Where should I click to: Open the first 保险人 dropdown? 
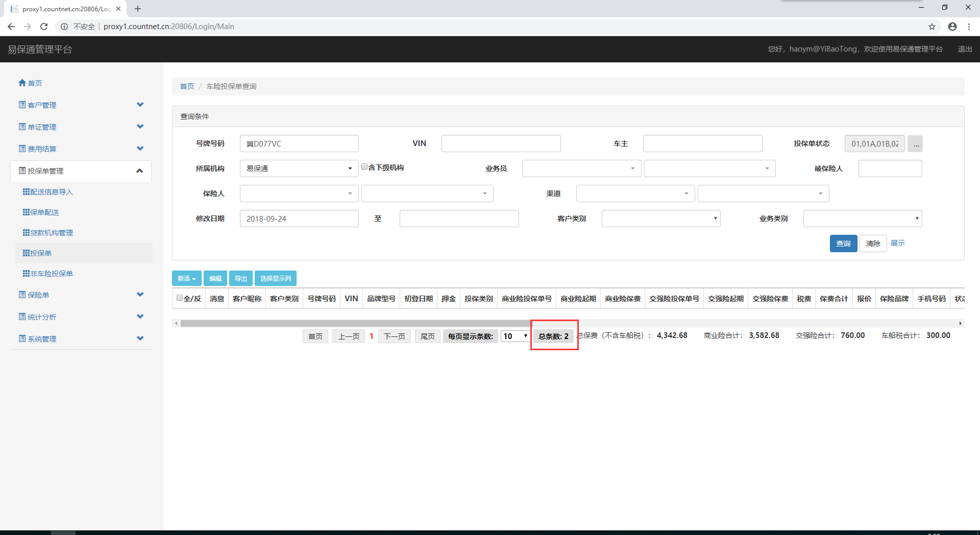click(x=299, y=193)
